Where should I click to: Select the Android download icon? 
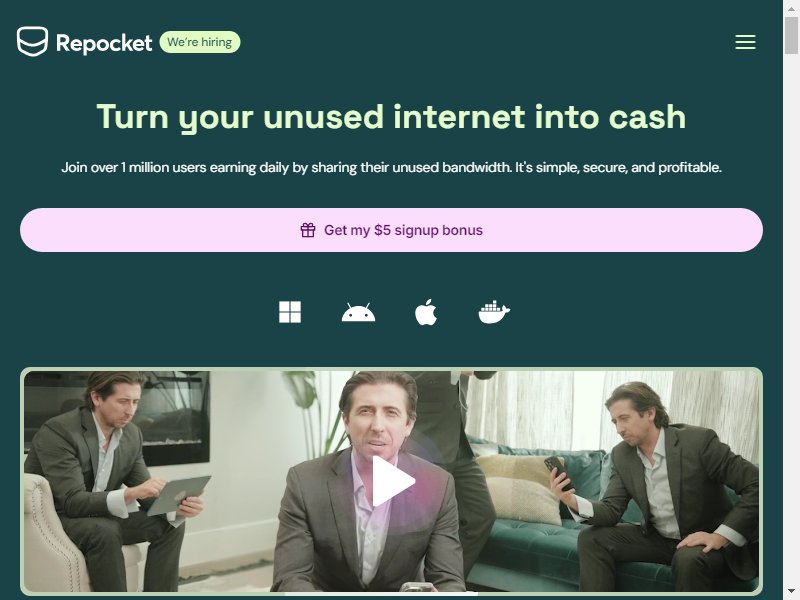pos(358,312)
